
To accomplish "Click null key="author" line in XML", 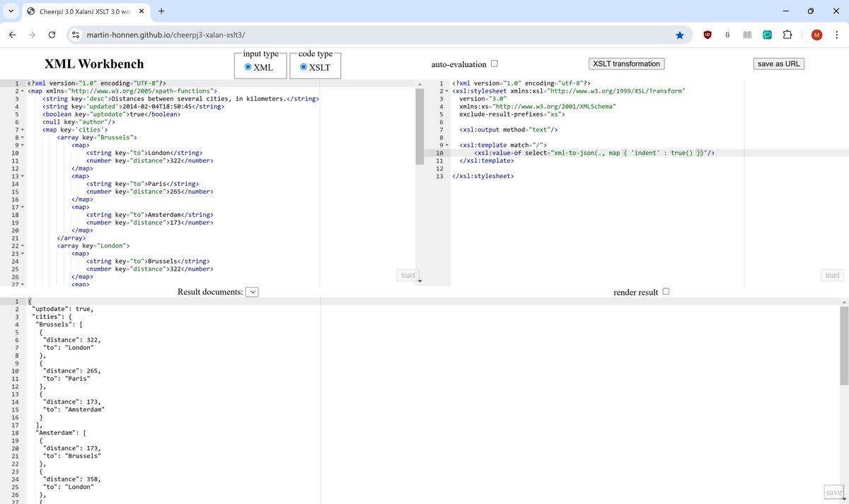I will (x=79, y=122).
